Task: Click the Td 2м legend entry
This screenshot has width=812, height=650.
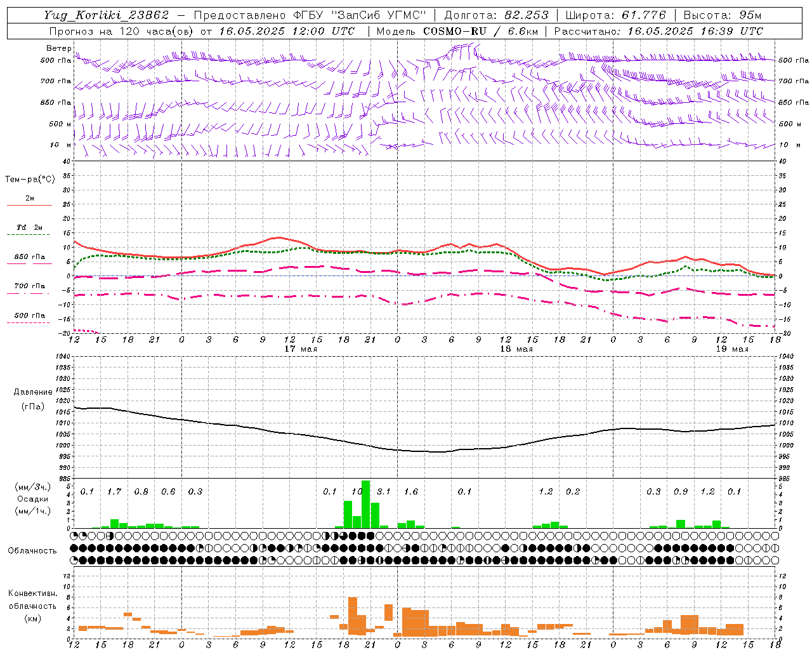Action: 30,227
